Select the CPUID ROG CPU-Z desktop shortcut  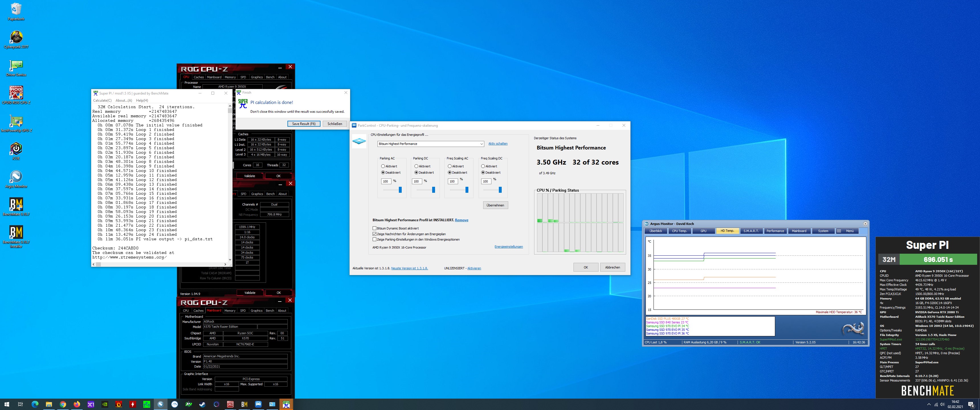(x=16, y=95)
